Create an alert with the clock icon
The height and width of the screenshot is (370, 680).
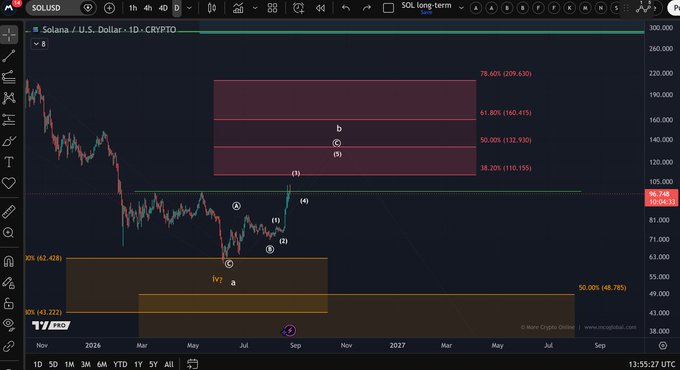[x=298, y=8]
